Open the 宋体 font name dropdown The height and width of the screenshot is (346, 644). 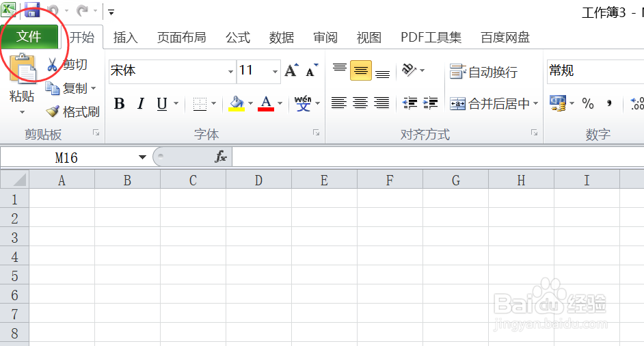[x=230, y=71]
